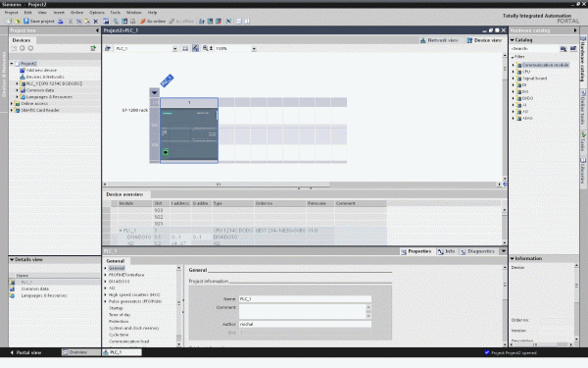Open the zoom level 100% dropdown

tap(254, 49)
